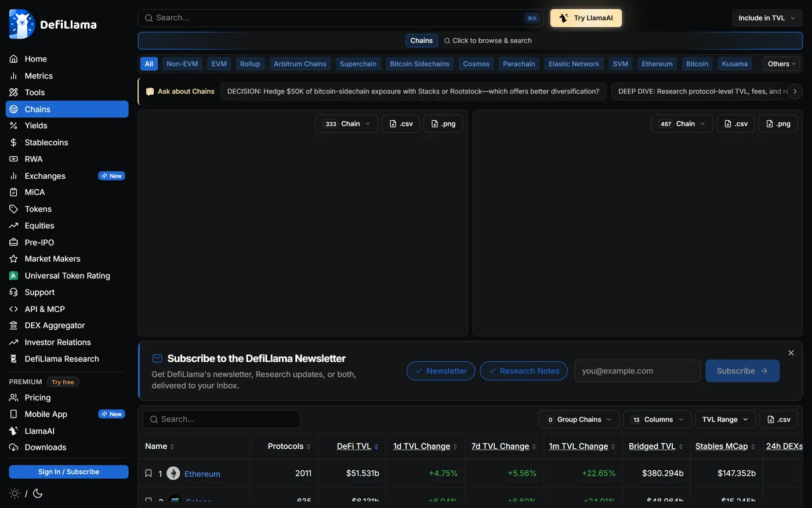Open the DefiLlama Research icon
Image resolution: width=812 pixels, height=508 pixels.
point(14,359)
